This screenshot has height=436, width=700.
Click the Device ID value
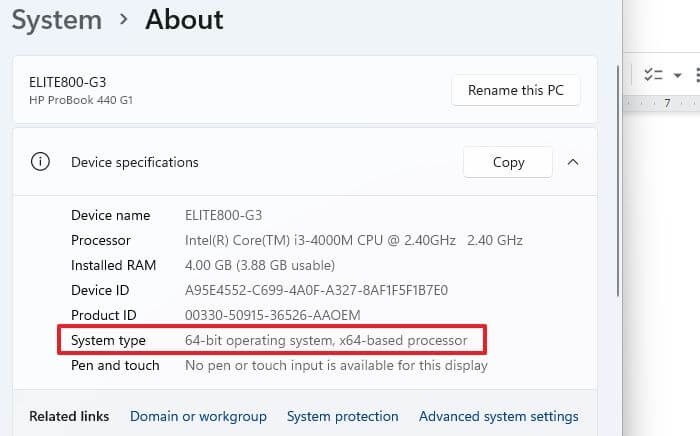[x=316, y=291]
